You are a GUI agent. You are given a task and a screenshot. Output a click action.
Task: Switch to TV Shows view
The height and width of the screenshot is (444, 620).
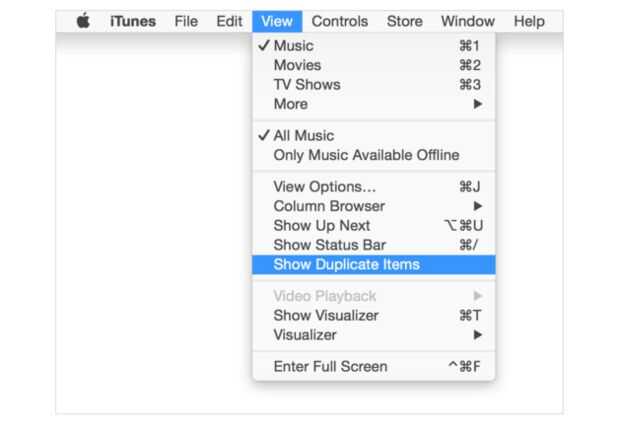[x=306, y=85]
